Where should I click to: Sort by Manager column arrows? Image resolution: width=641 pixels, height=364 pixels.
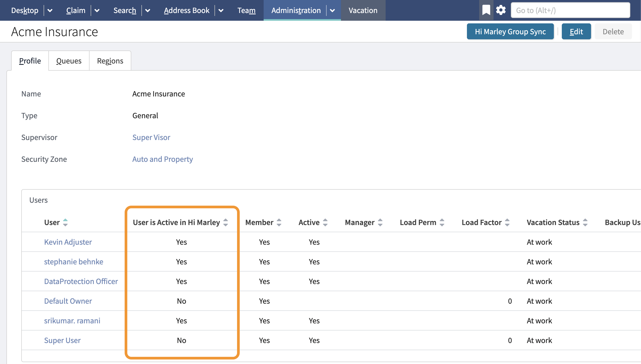[380, 222]
